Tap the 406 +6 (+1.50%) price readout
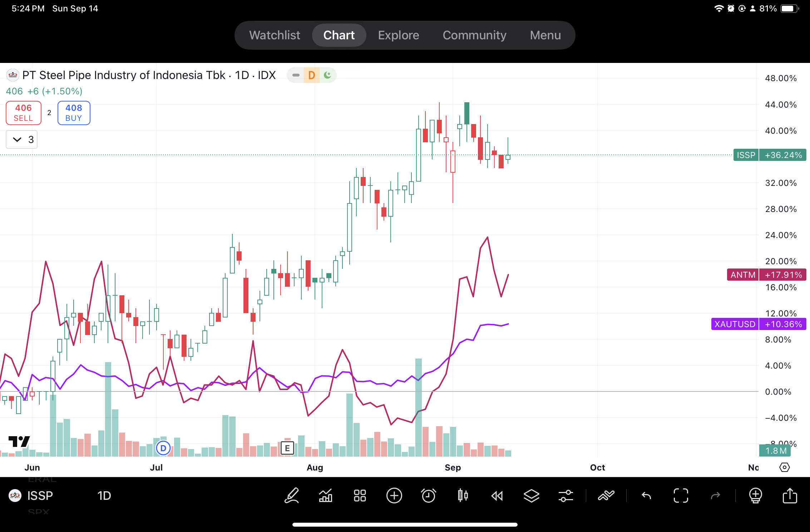The image size is (810, 532). click(x=44, y=91)
